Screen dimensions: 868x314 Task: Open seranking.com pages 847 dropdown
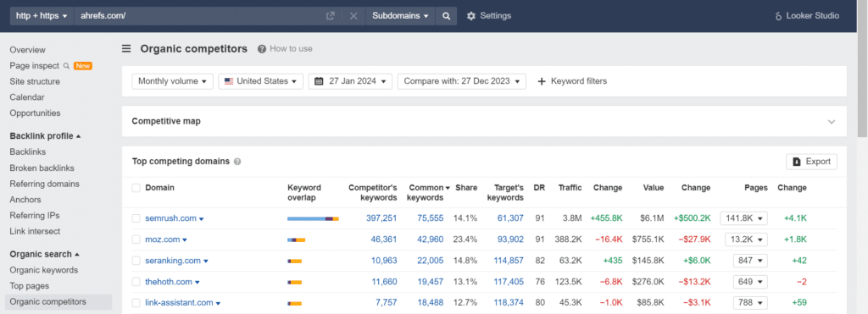[750, 261]
